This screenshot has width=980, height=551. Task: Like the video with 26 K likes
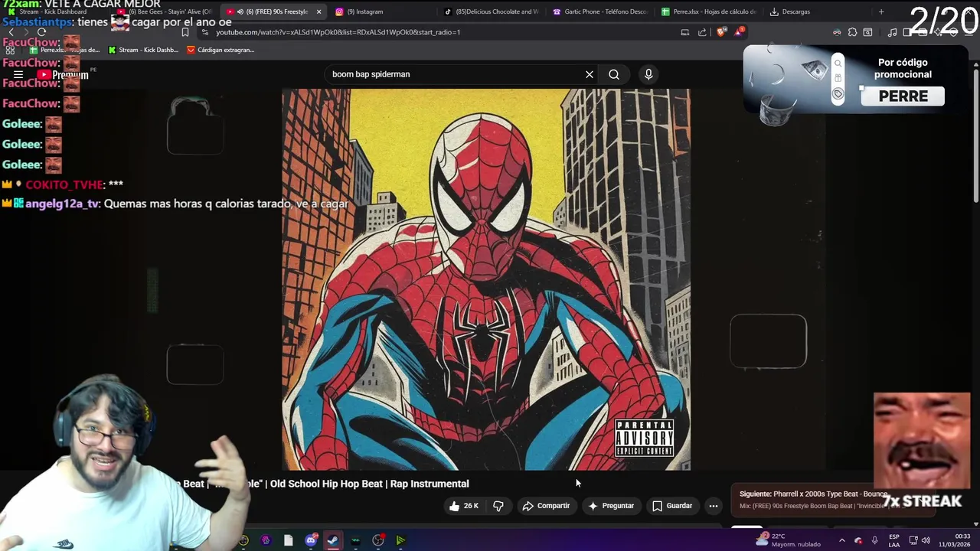(464, 506)
